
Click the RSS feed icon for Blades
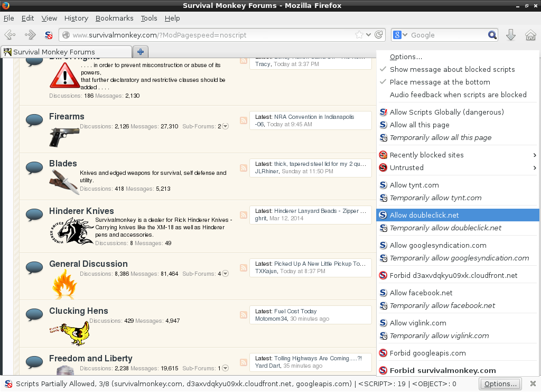tap(244, 167)
